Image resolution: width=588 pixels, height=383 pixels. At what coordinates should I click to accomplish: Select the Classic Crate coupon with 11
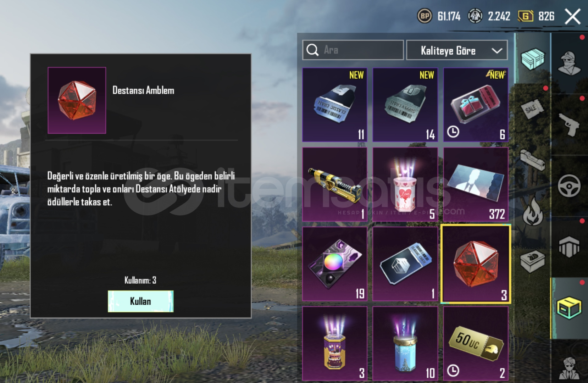tap(334, 105)
